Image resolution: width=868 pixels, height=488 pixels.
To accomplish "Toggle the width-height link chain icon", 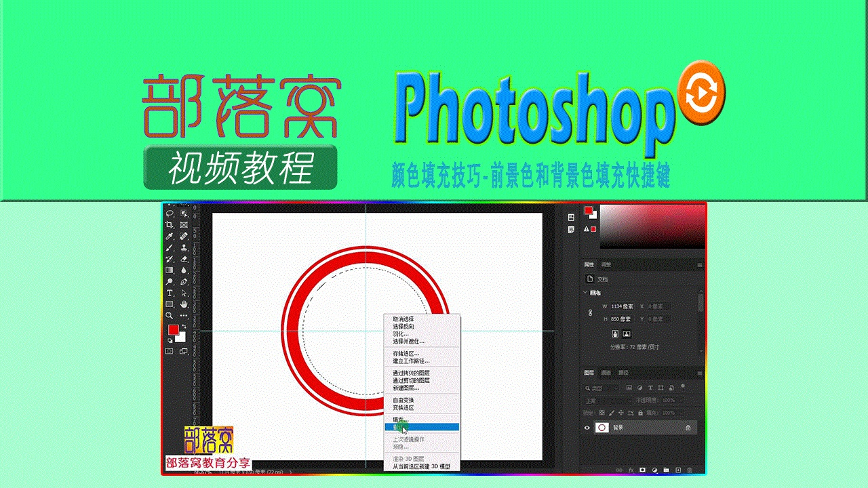I will pos(591,312).
